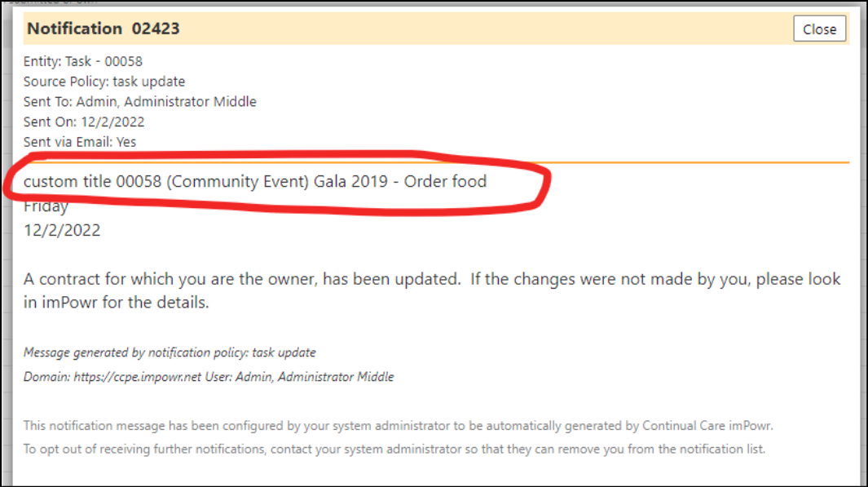
Task: Click the message generated by notification policy note
Action: pos(170,353)
